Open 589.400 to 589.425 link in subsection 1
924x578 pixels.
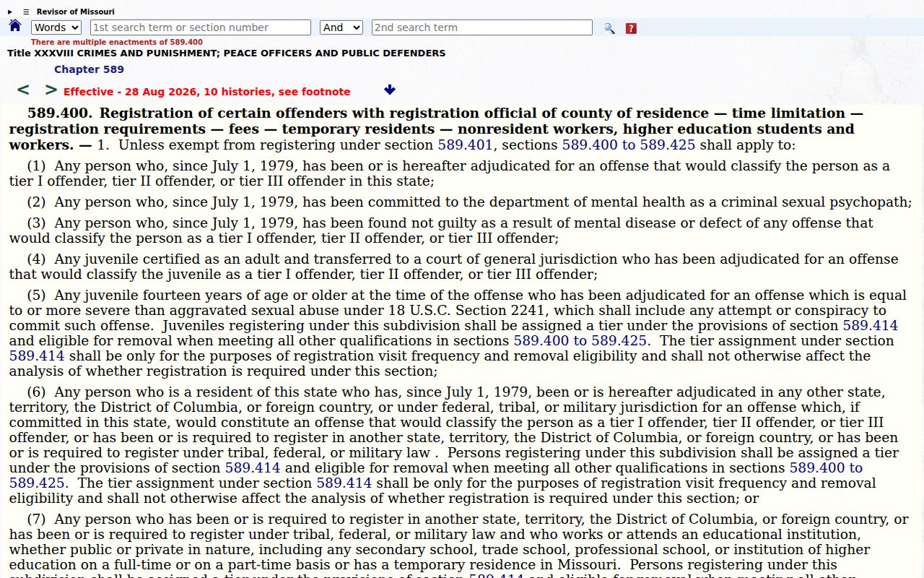pos(629,144)
